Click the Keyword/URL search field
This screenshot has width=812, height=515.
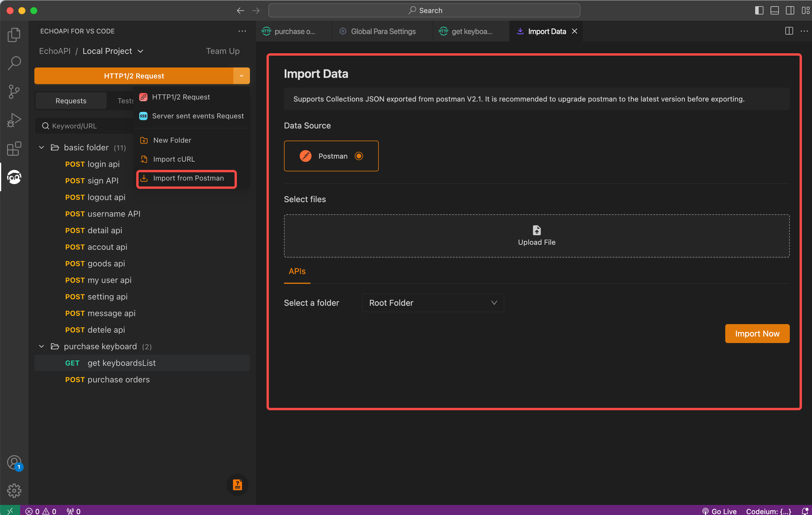pyautogui.click(x=85, y=126)
